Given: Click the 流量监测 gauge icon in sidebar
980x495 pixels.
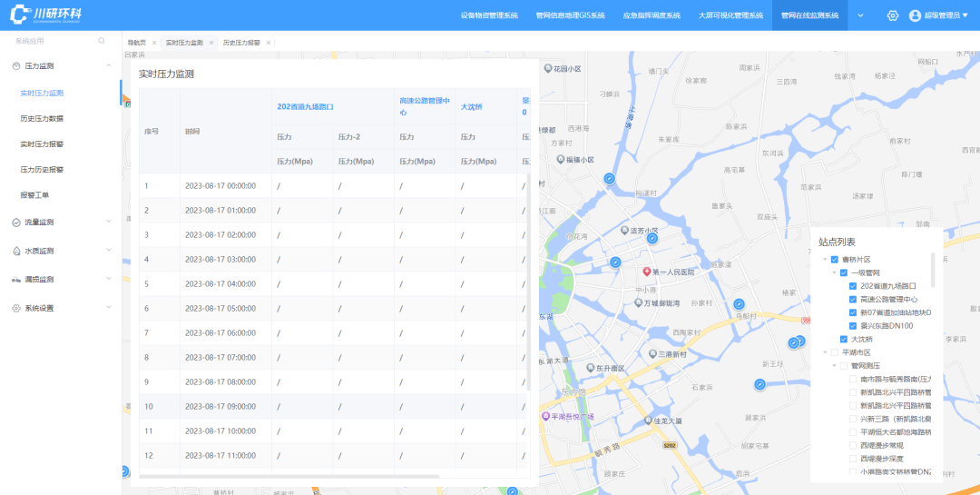Looking at the screenshot, I should tap(16, 222).
